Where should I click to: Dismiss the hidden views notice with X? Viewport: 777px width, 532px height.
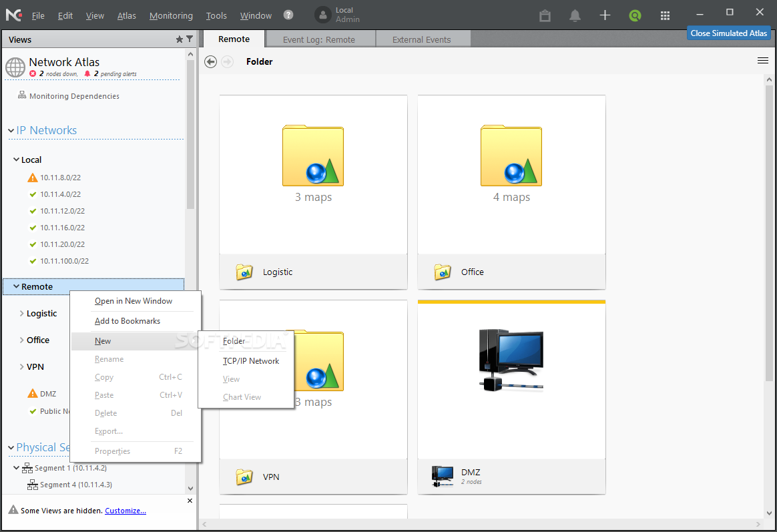tap(190, 501)
